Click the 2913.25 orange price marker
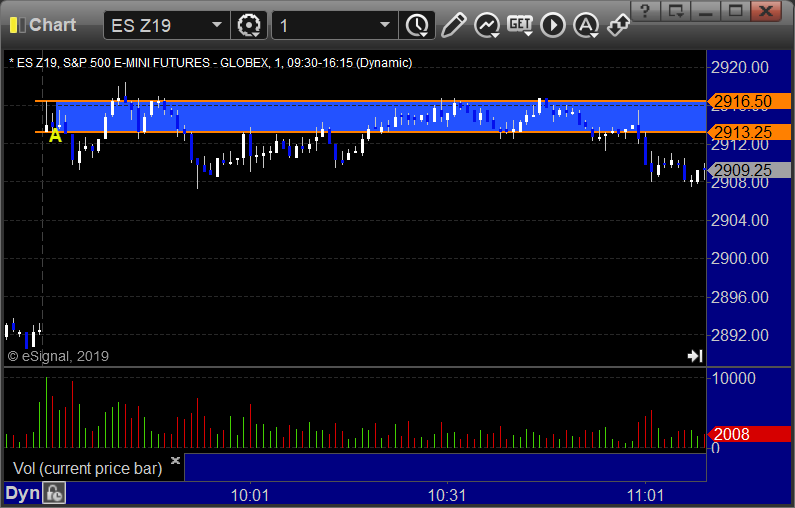The image size is (795, 508). [748, 132]
